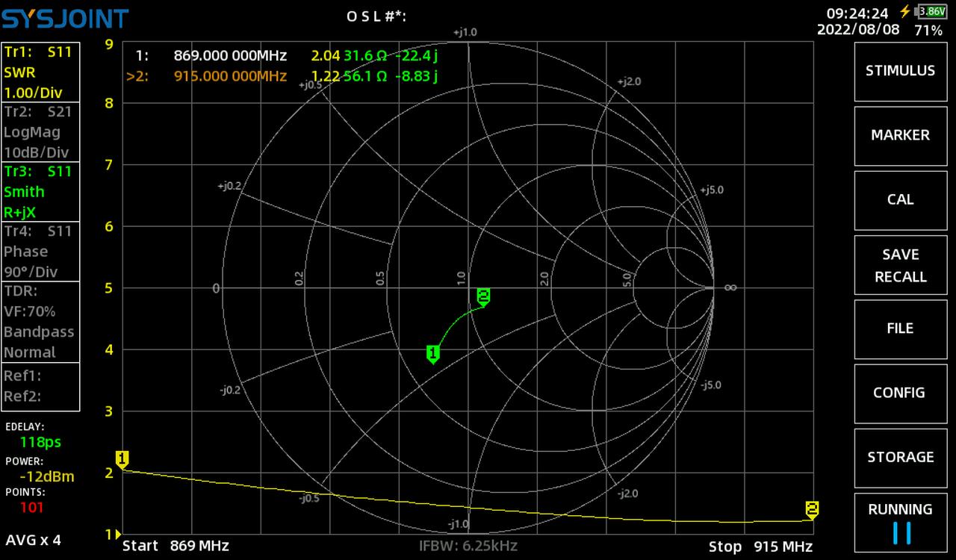Open the CONFIG menu

900,393
